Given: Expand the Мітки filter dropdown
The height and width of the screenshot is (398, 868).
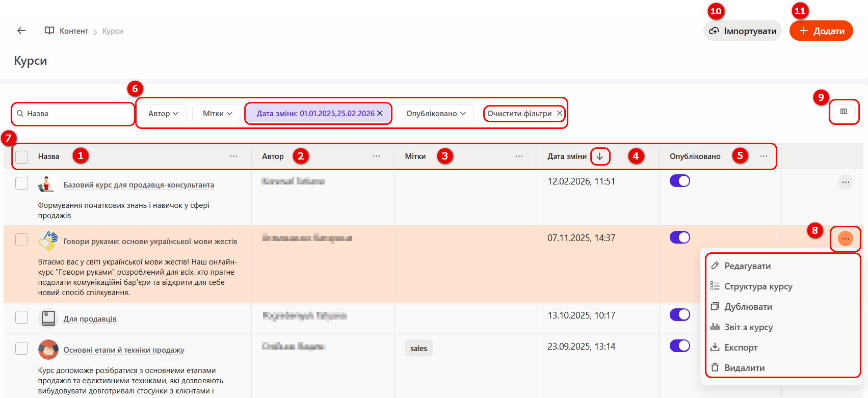Looking at the screenshot, I should click(x=217, y=114).
